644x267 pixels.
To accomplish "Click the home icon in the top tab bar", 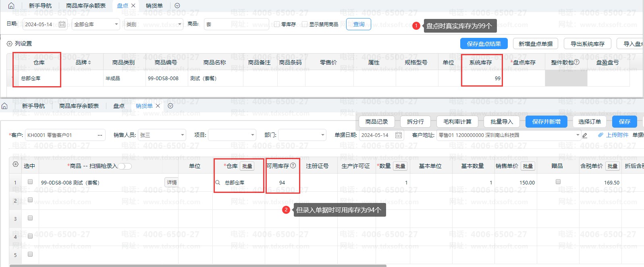I will 11,6.
